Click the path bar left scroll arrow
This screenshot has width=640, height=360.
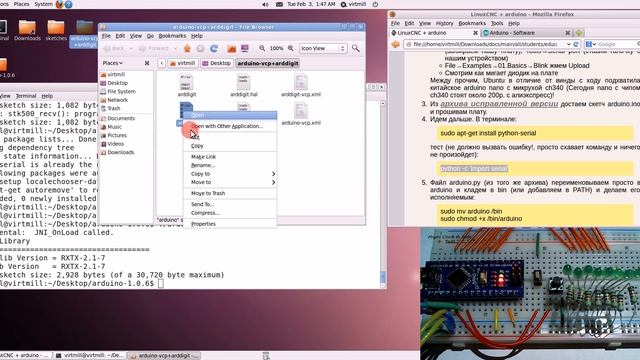pyautogui.click(x=162, y=63)
